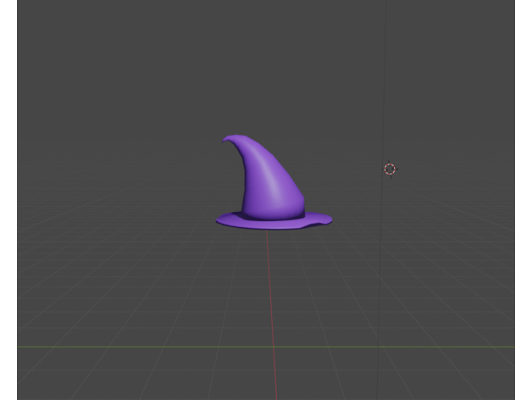Click the left edge of the hat brim
This screenshot has width=532, height=400.
(222, 220)
